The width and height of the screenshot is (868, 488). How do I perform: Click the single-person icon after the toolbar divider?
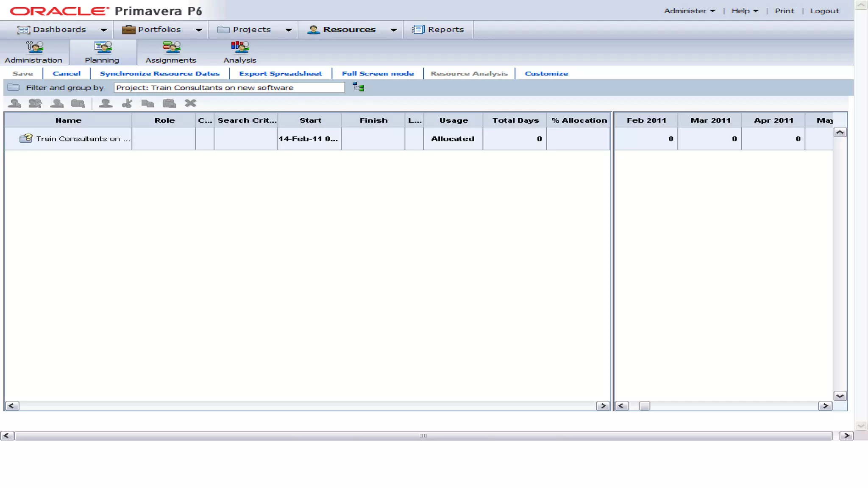tap(106, 103)
